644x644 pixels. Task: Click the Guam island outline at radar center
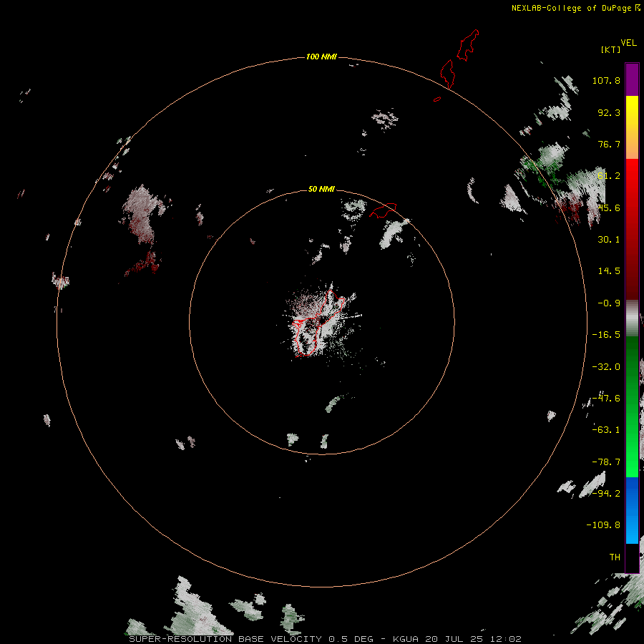coord(318,324)
